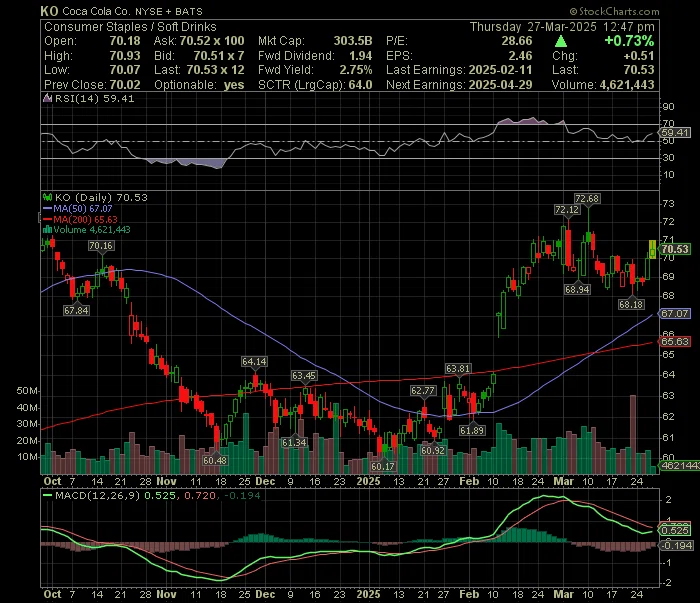Click the green up-arrow change indicator
700x603 pixels.
(561, 42)
